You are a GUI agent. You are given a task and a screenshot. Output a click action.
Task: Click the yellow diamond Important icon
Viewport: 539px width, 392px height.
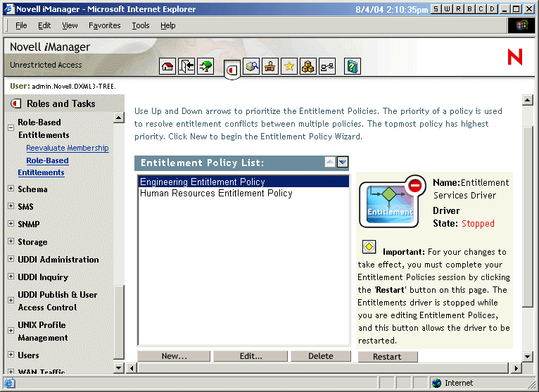pos(369,247)
